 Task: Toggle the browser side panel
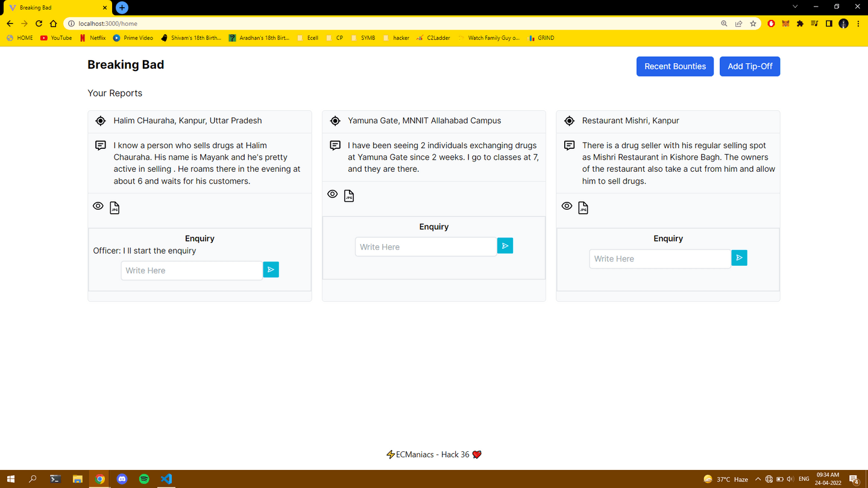click(x=829, y=23)
